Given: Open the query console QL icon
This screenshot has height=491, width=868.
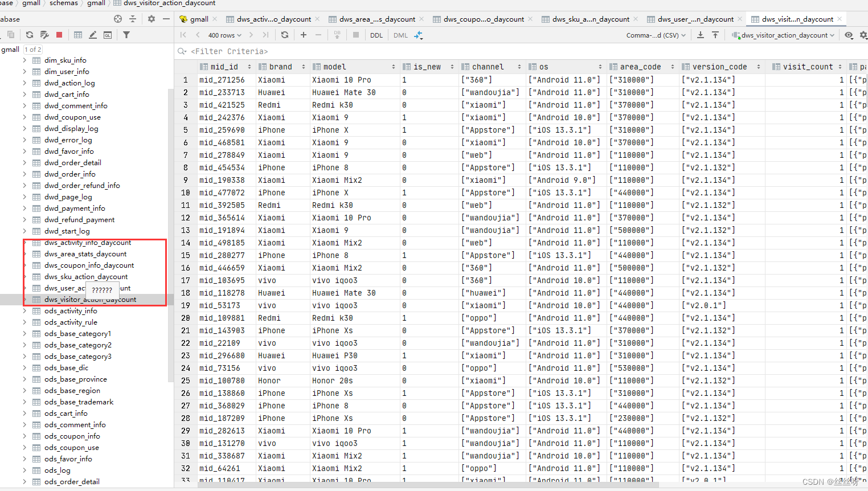Looking at the screenshot, I should 108,35.
